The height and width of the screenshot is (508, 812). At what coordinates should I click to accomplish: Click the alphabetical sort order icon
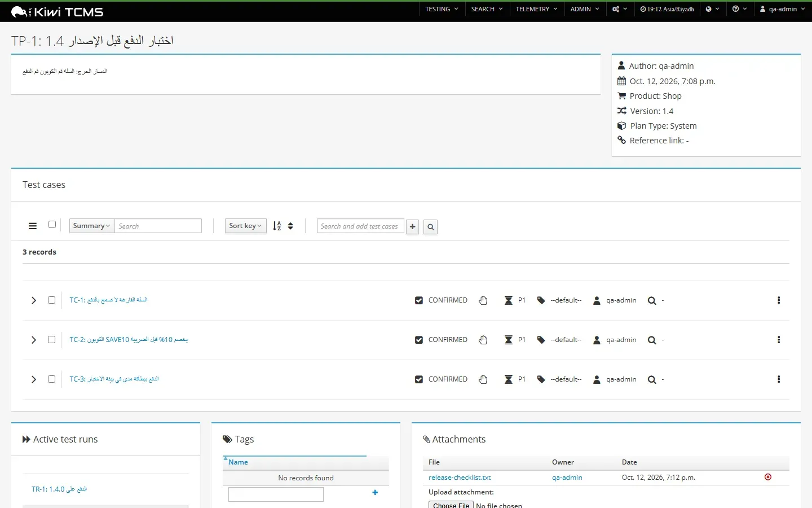pyautogui.click(x=277, y=226)
